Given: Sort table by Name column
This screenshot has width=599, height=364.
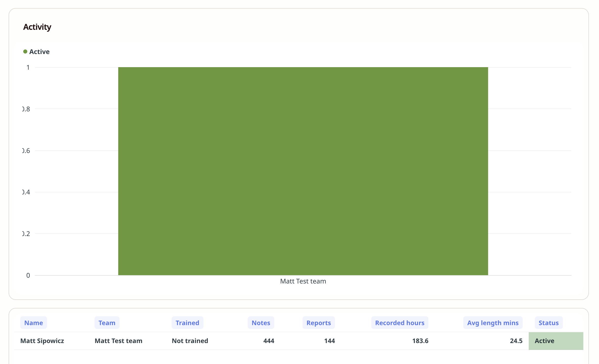Looking at the screenshot, I should (x=34, y=323).
